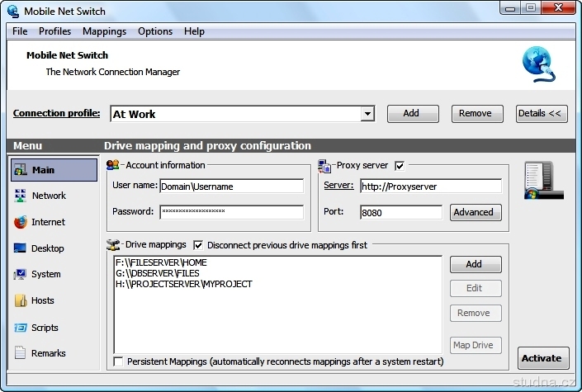Open the Network section icon
The width and height of the screenshot is (582, 392).
20,196
